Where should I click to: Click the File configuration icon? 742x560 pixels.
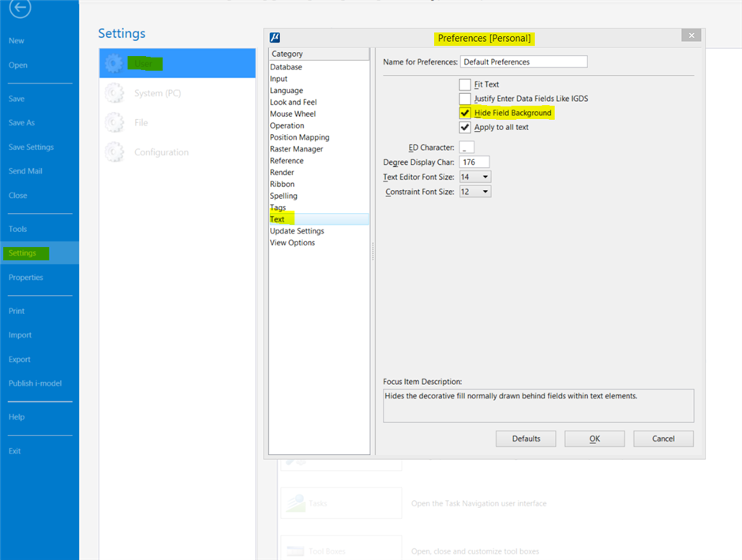pyautogui.click(x=114, y=121)
